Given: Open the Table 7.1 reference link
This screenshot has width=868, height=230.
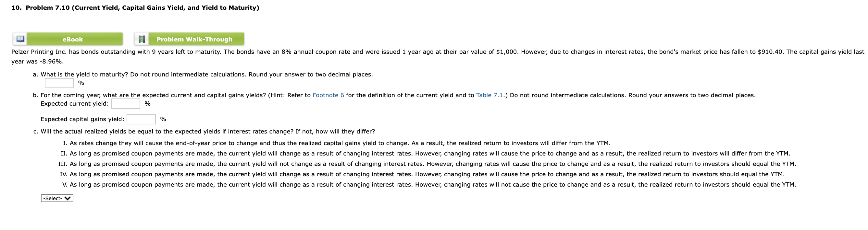Looking at the screenshot, I should pos(489,95).
